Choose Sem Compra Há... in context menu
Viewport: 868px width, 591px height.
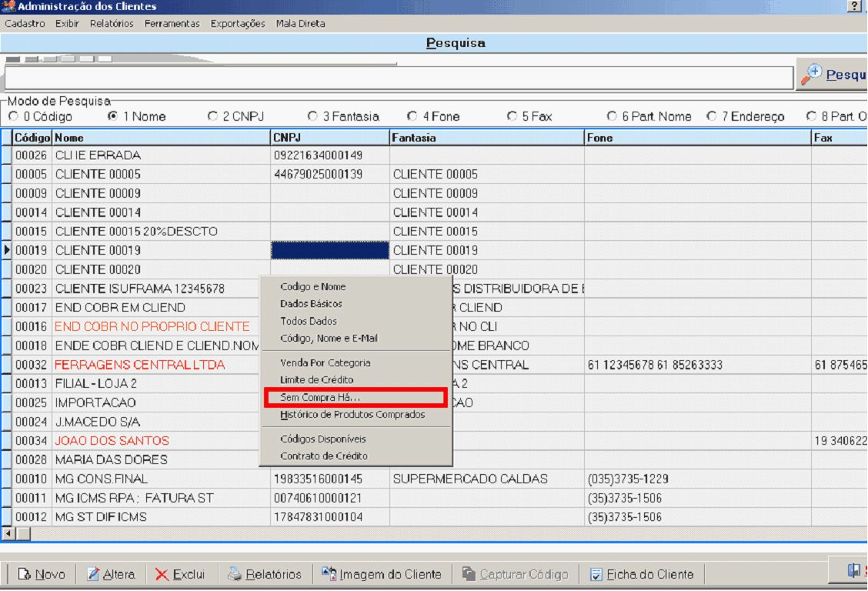[320, 397]
